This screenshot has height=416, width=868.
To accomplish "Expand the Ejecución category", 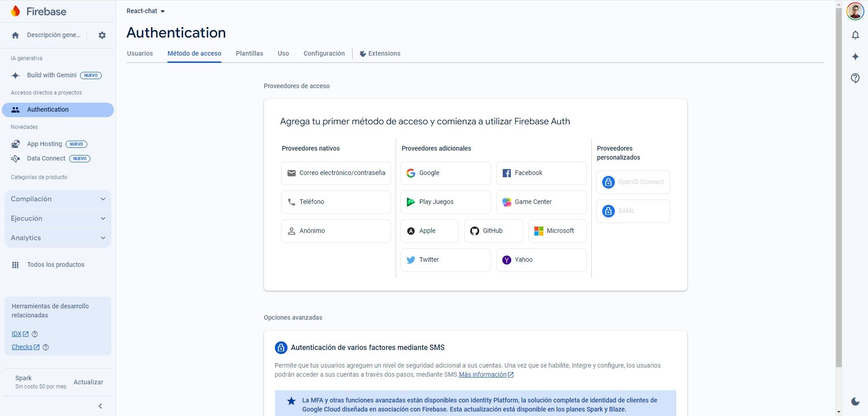I will (x=58, y=218).
